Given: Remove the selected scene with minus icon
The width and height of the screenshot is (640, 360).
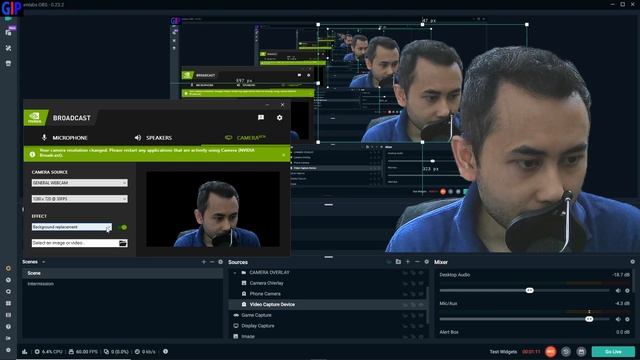Looking at the screenshot, I should [212, 262].
